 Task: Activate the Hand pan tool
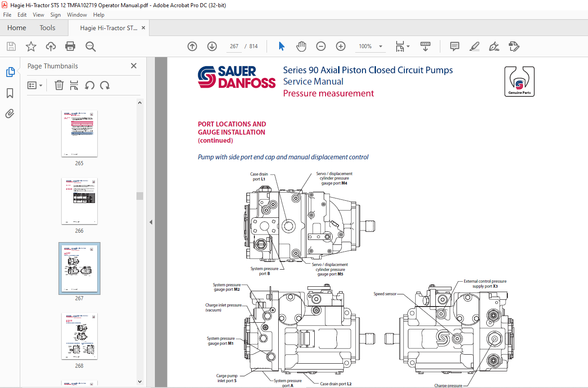(x=301, y=46)
